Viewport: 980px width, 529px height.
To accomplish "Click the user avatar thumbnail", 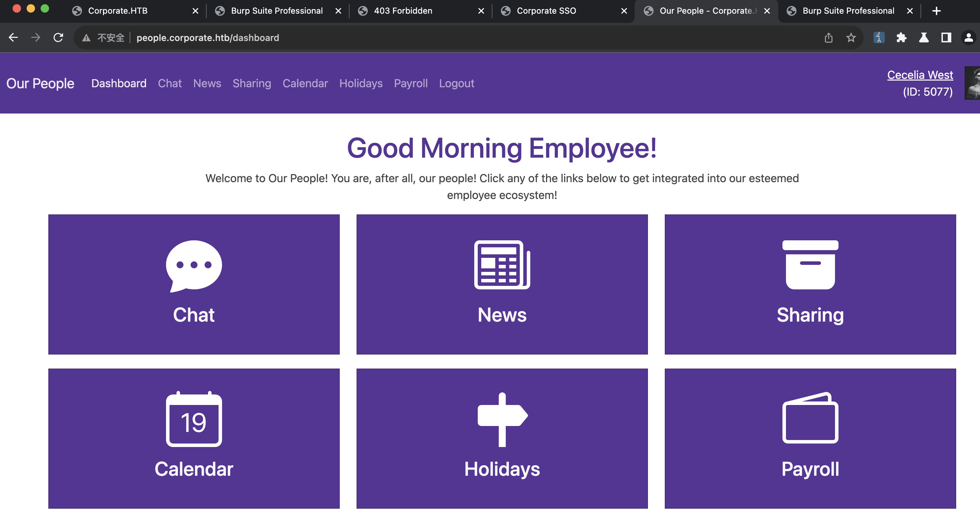I will coord(972,83).
